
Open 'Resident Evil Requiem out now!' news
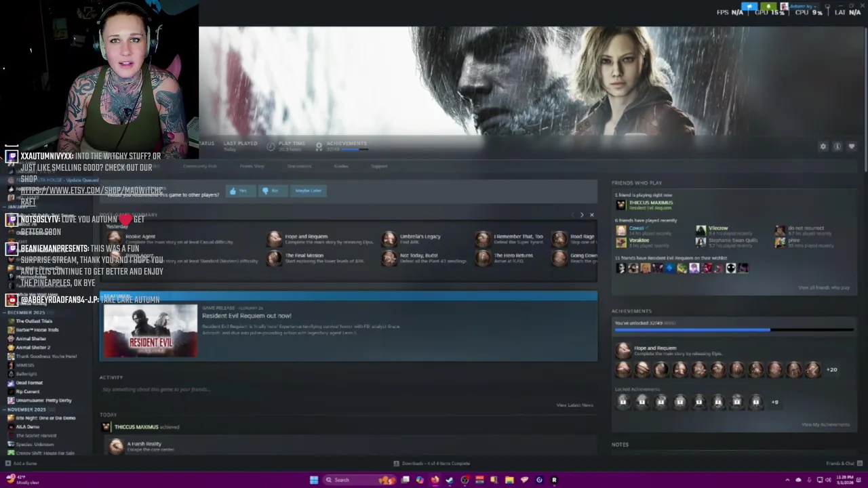pyautogui.click(x=247, y=316)
